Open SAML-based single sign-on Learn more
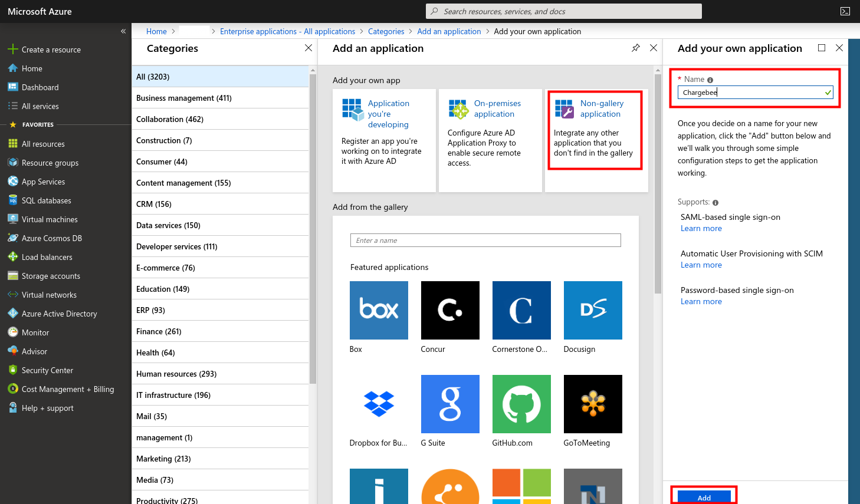Screen dimensions: 860x504 701,228
